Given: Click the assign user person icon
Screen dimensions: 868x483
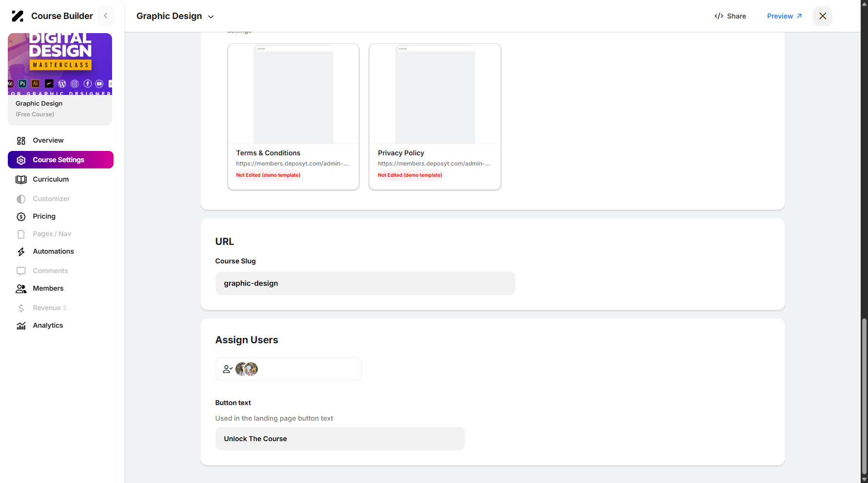Looking at the screenshot, I should [228, 369].
